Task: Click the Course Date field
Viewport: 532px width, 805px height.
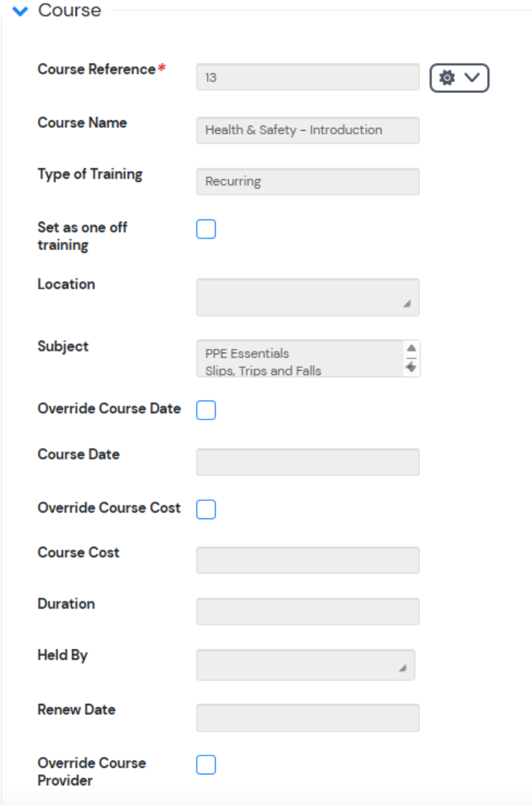Action: pos(307,462)
